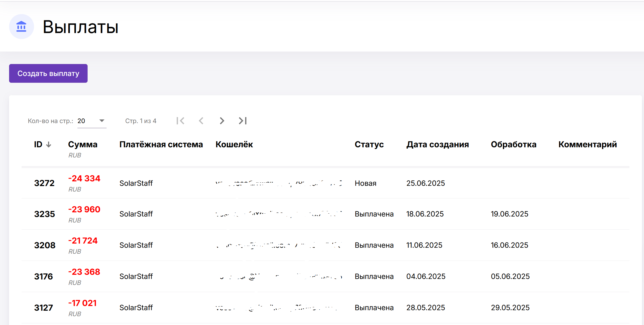Screen dimensions: 644x325
Task: Sort by Платёжная система column header
Action: pos(161,144)
